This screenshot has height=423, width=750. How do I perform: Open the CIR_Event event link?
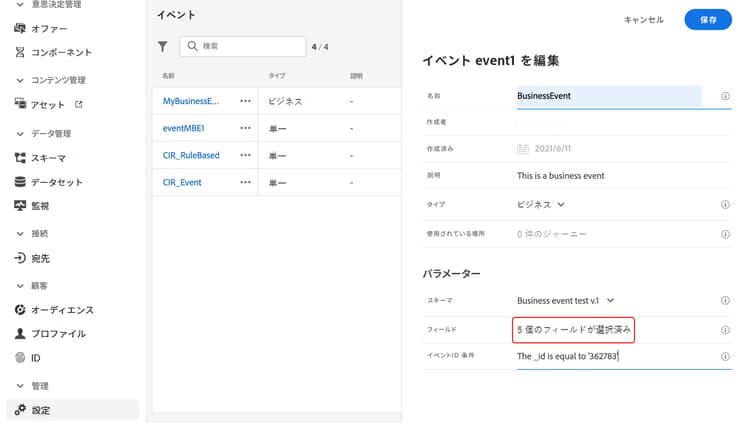[x=182, y=182]
